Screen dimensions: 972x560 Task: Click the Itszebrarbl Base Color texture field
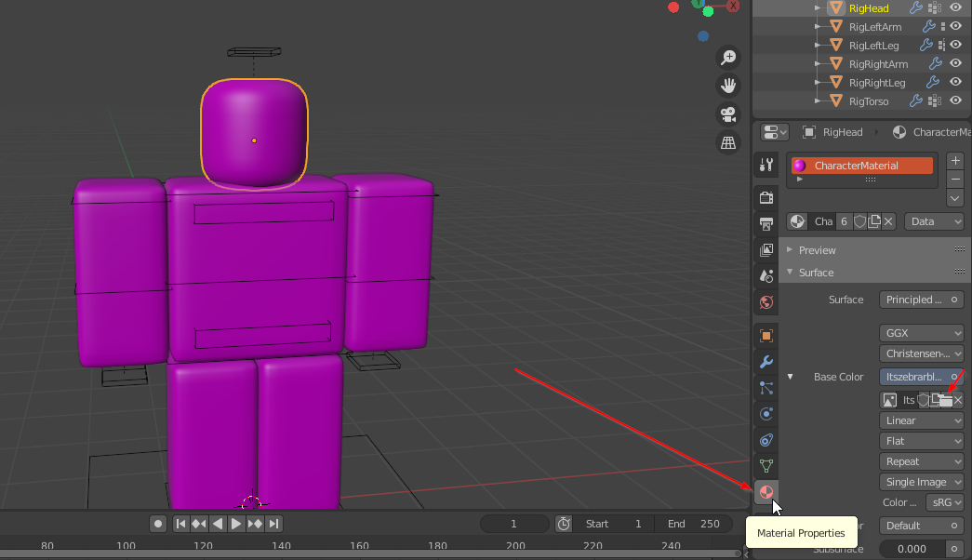click(921, 377)
